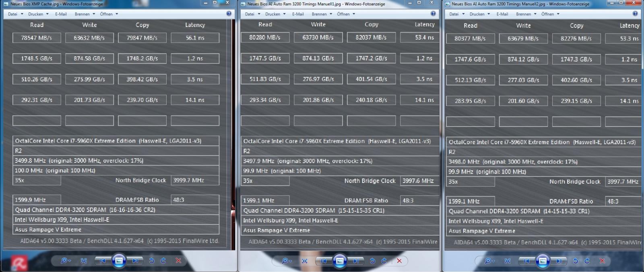The width and height of the screenshot is (644, 272).
Task: Go to previous image in Manuell2 window
Action: tap(526, 261)
